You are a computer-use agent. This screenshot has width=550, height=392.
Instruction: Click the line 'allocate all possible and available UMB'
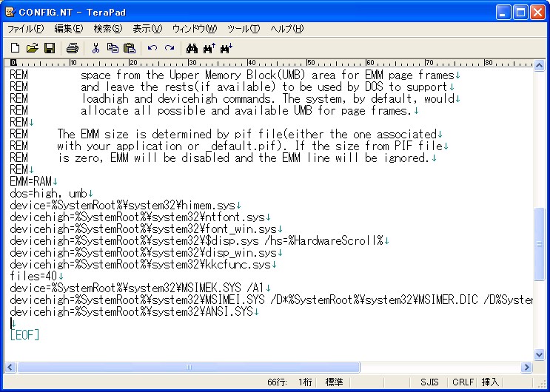pyautogui.click(x=214, y=111)
